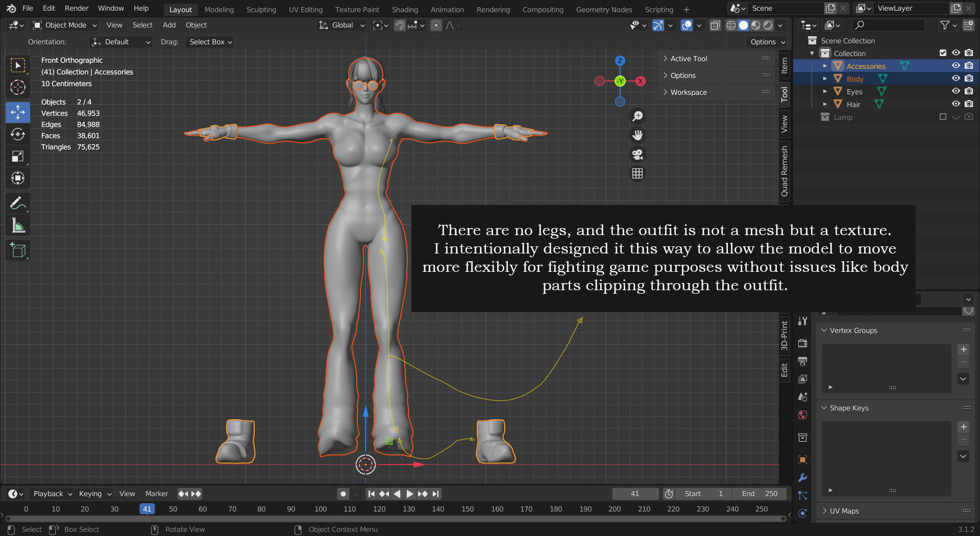Open the Drag Select Box dropdown
The width and height of the screenshot is (980, 536).
pos(210,42)
